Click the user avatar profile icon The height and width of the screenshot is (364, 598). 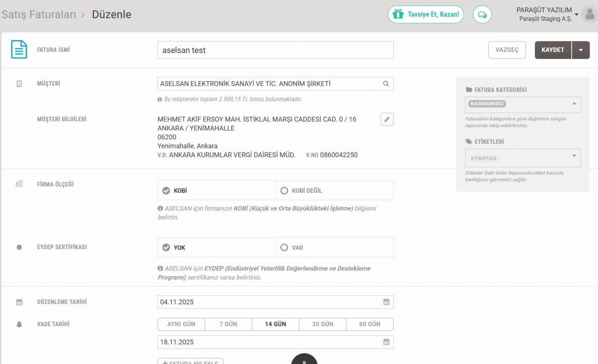point(590,14)
